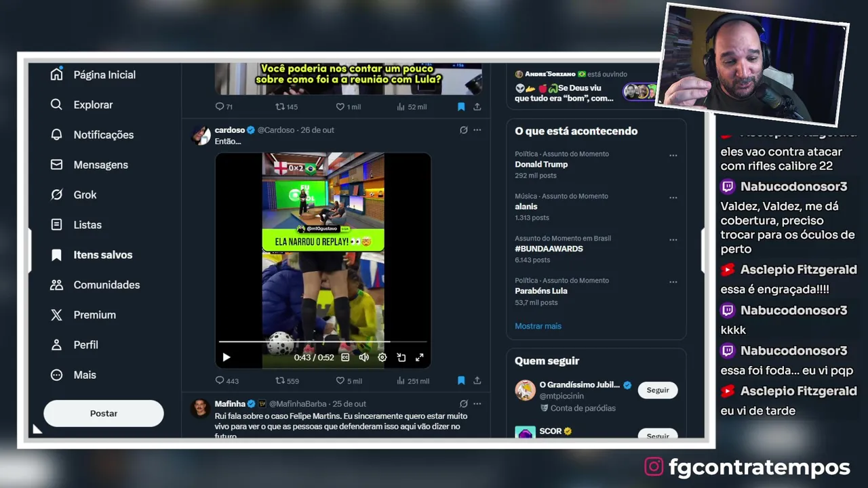Click the envelope icon next to Mensagens
The height and width of the screenshot is (488, 868).
(56, 165)
